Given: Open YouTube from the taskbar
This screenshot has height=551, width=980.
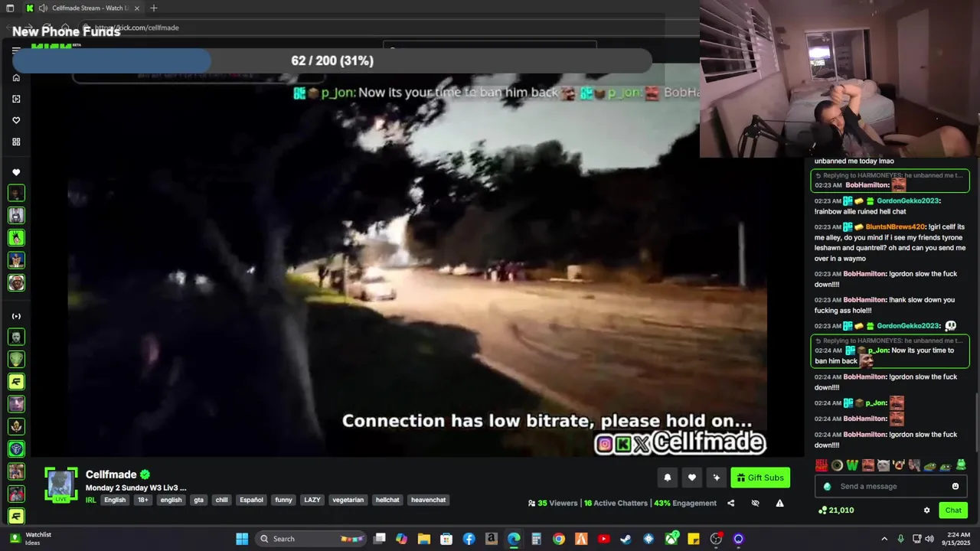Looking at the screenshot, I should tap(603, 539).
